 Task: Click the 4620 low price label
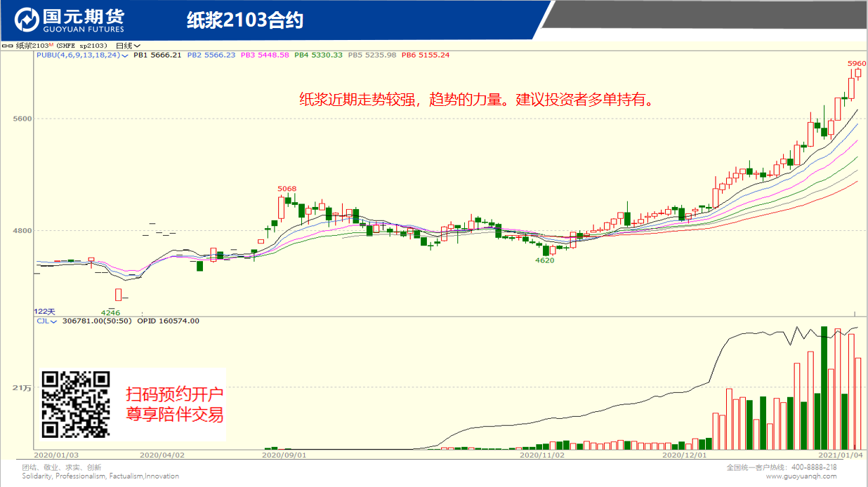[x=544, y=260]
